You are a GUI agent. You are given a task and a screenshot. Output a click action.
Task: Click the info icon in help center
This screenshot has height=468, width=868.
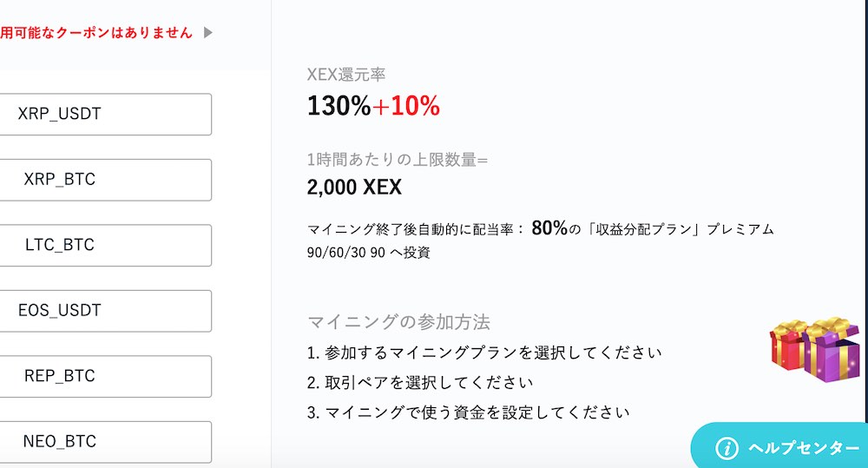(727, 448)
